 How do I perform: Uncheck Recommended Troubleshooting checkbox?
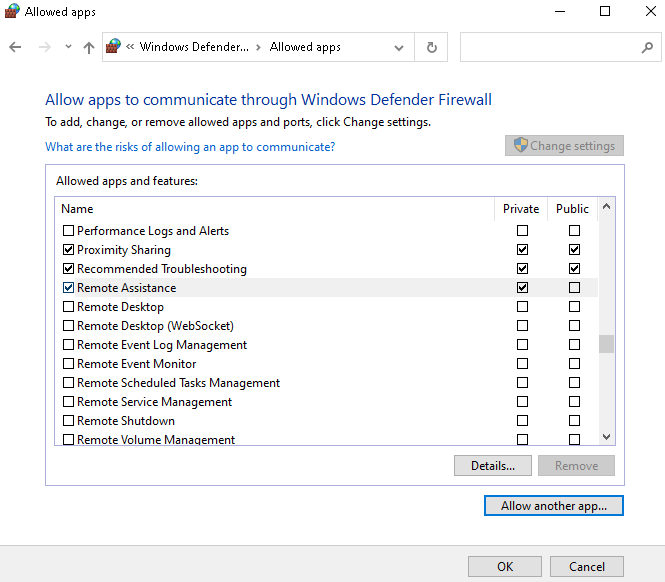(x=68, y=269)
